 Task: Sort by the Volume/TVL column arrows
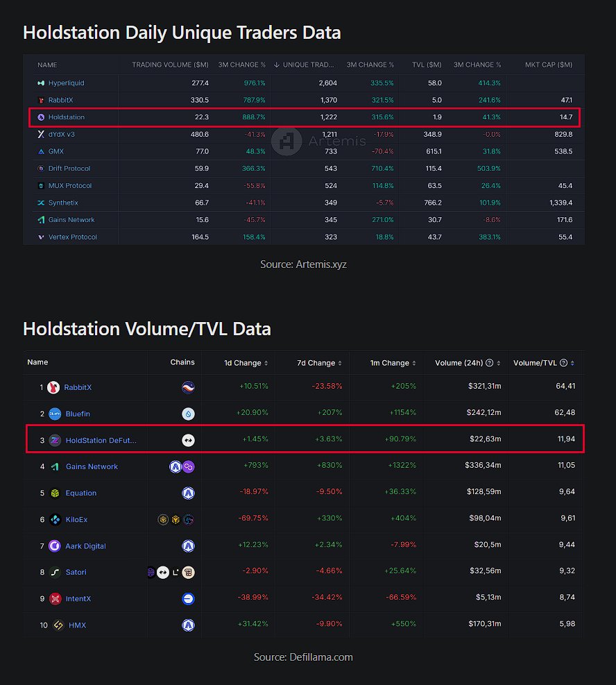coord(572,363)
